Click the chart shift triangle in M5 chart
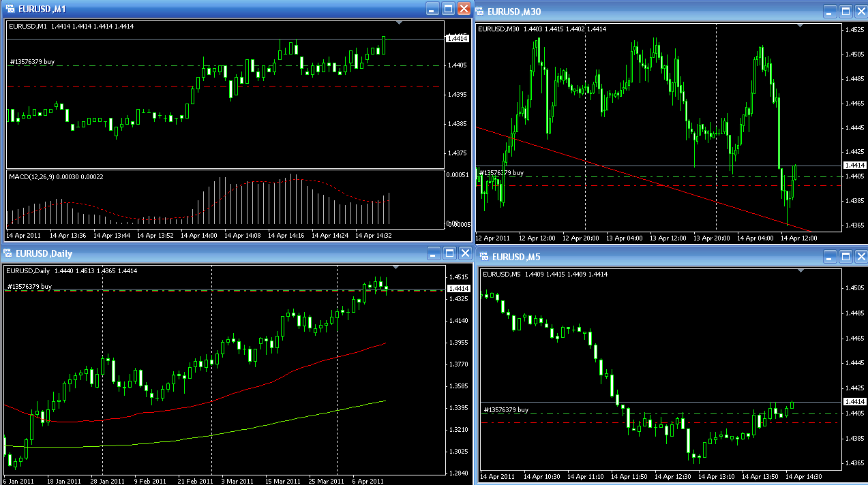 pyautogui.click(x=800, y=271)
